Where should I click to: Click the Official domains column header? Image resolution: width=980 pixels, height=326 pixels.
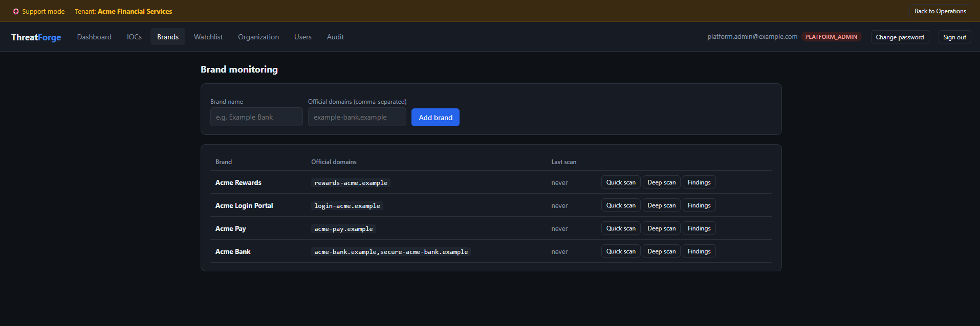pos(334,162)
